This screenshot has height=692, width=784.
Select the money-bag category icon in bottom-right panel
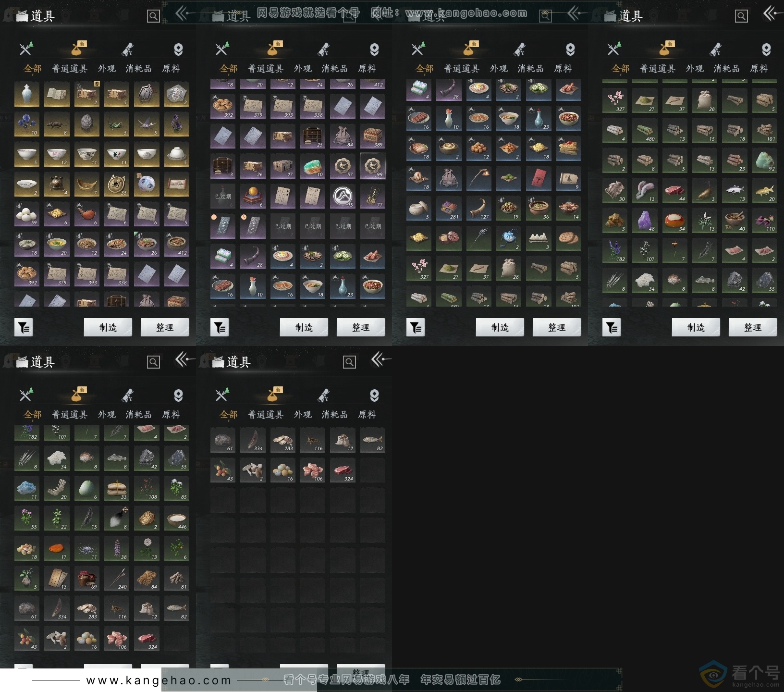point(273,395)
